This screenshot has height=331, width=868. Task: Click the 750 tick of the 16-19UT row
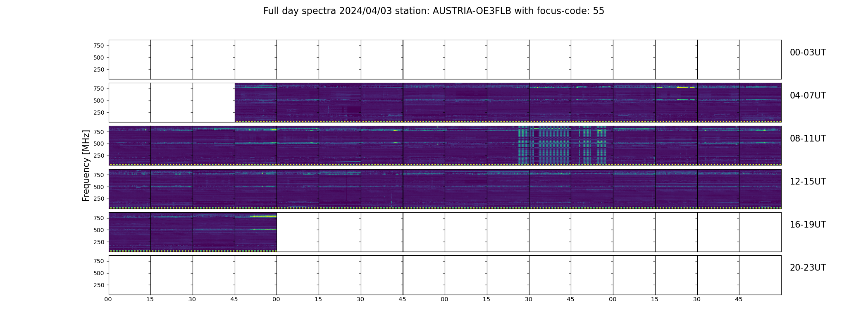click(x=99, y=218)
